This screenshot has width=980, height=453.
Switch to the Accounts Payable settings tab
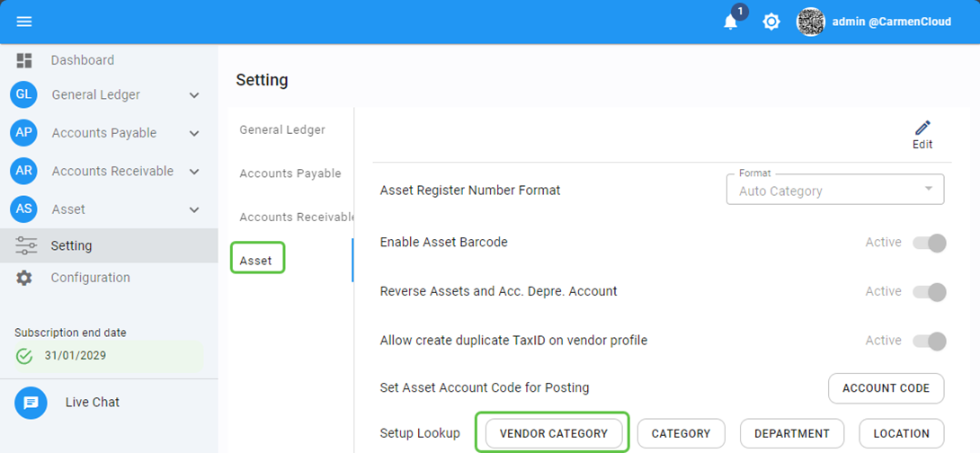(x=290, y=173)
